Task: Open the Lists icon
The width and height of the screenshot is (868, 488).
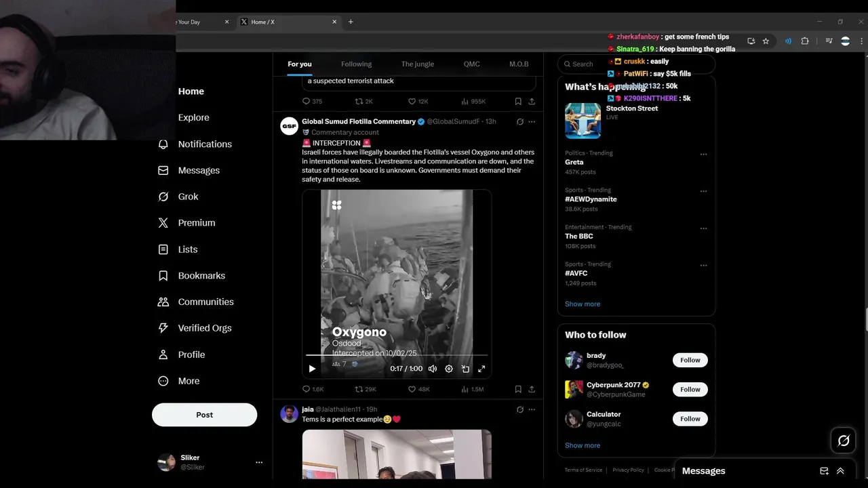Action: coord(163,249)
